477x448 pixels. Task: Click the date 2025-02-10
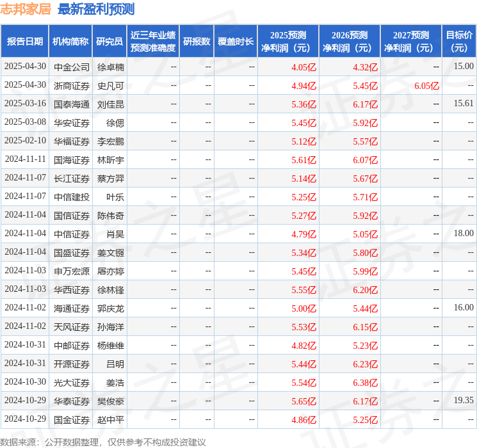click(x=25, y=141)
